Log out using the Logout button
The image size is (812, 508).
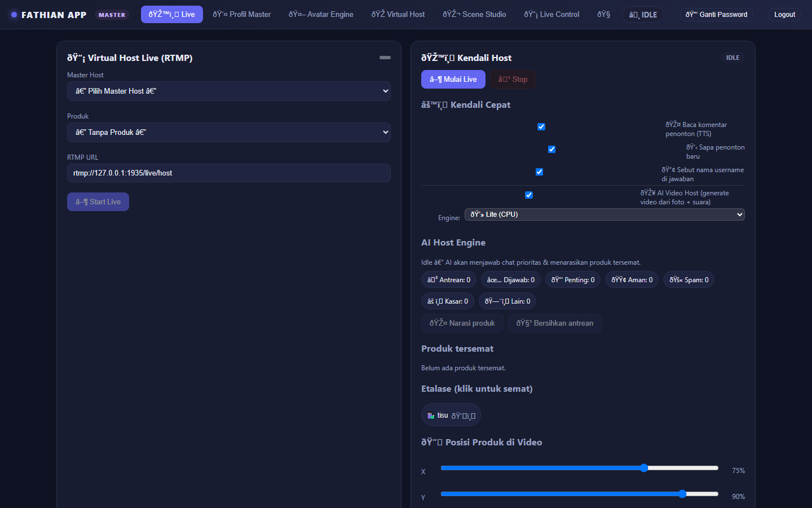tap(784, 15)
